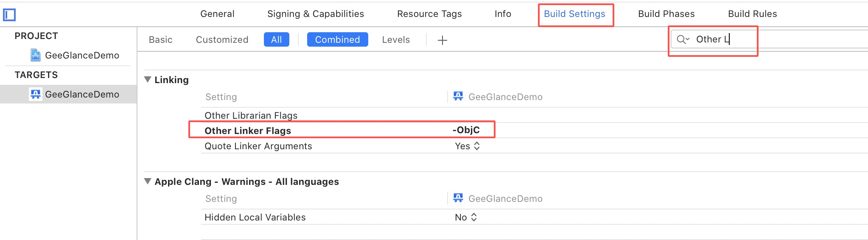Switch to Combined view
Image resolution: width=868 pixels, height=240 pixels.
click(x=337, y=39)
